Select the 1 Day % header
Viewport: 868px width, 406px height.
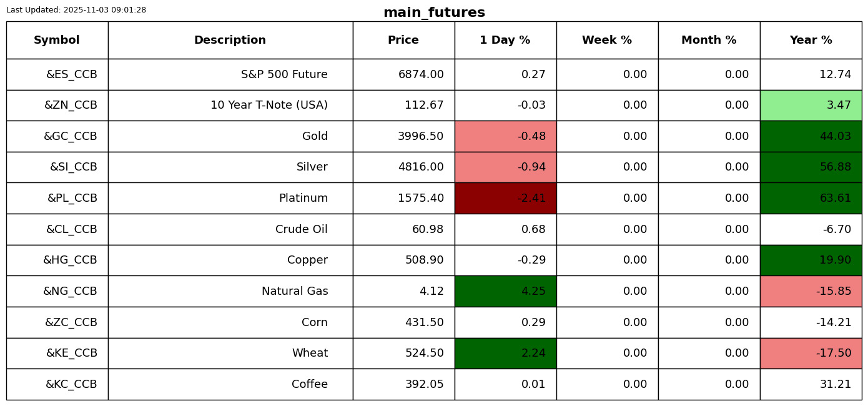505,40
